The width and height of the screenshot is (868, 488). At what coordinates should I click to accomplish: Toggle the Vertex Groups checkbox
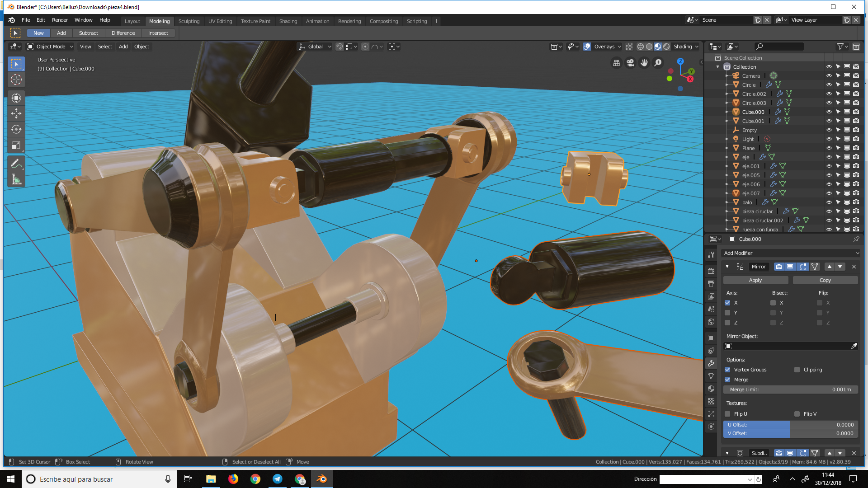coord(727,370)
